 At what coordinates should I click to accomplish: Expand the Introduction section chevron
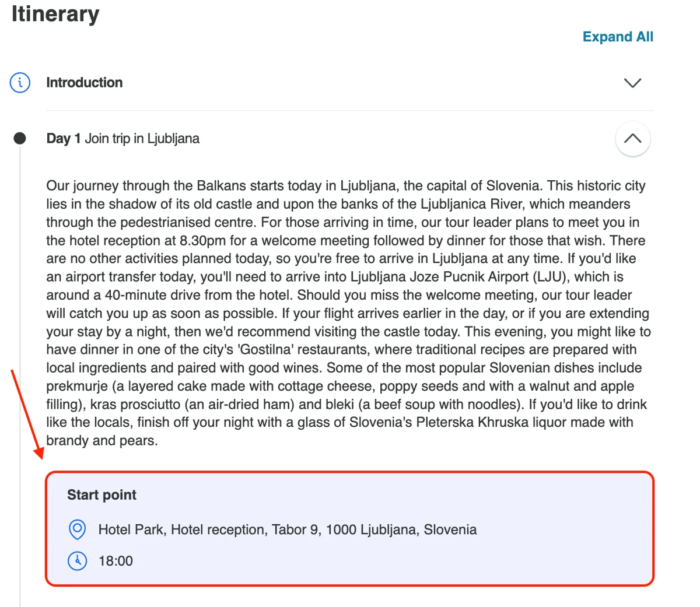(632, 83)
